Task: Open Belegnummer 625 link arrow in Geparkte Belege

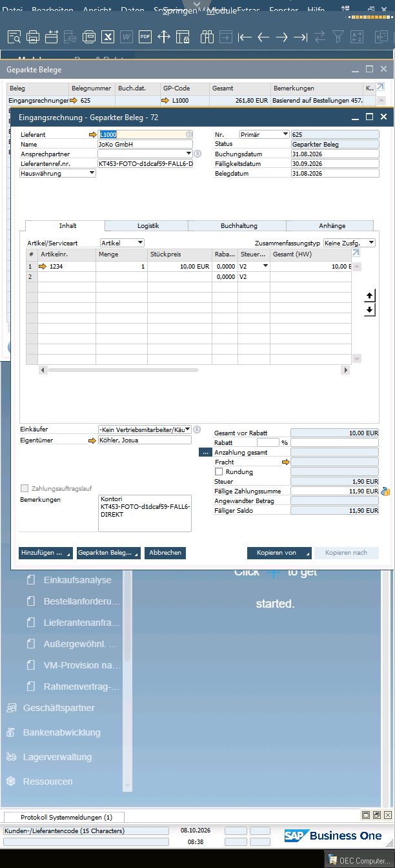Action: (x=74, y=101)
